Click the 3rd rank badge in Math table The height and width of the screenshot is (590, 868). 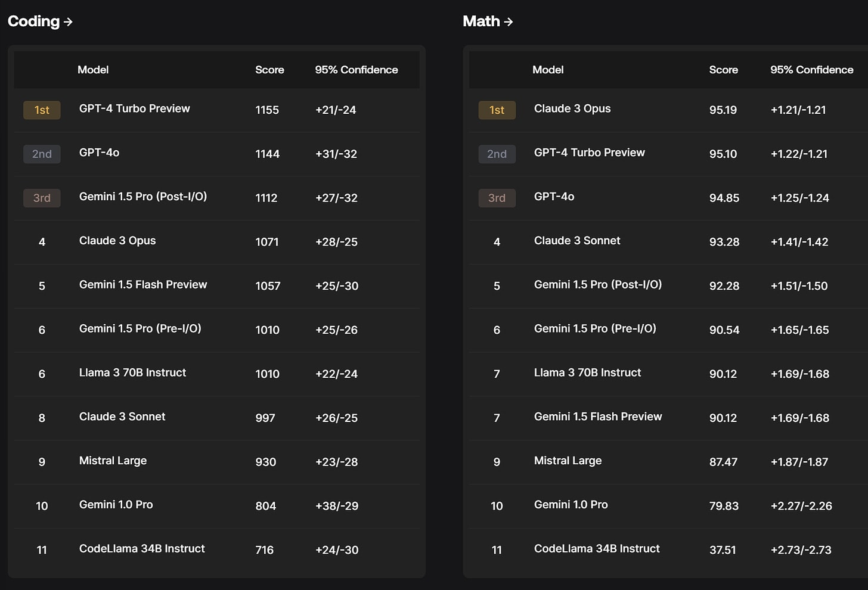pyautogui.click(x=497, y=198)
